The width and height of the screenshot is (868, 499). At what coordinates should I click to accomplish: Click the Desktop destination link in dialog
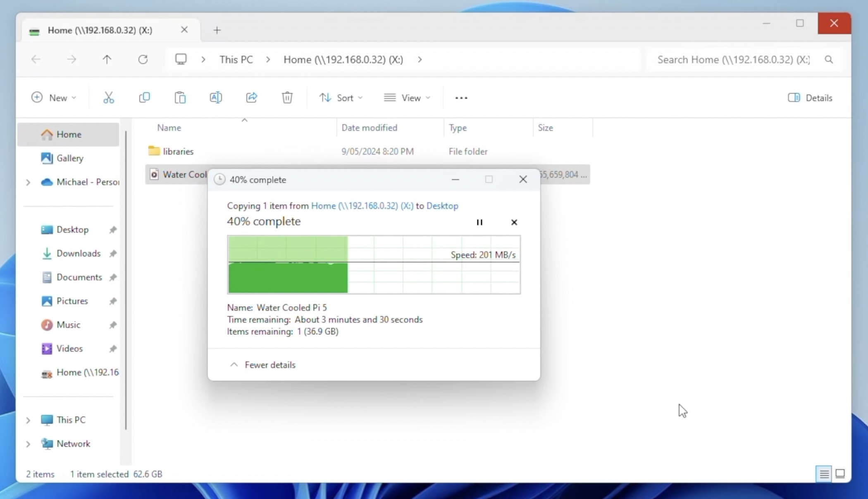442,206
